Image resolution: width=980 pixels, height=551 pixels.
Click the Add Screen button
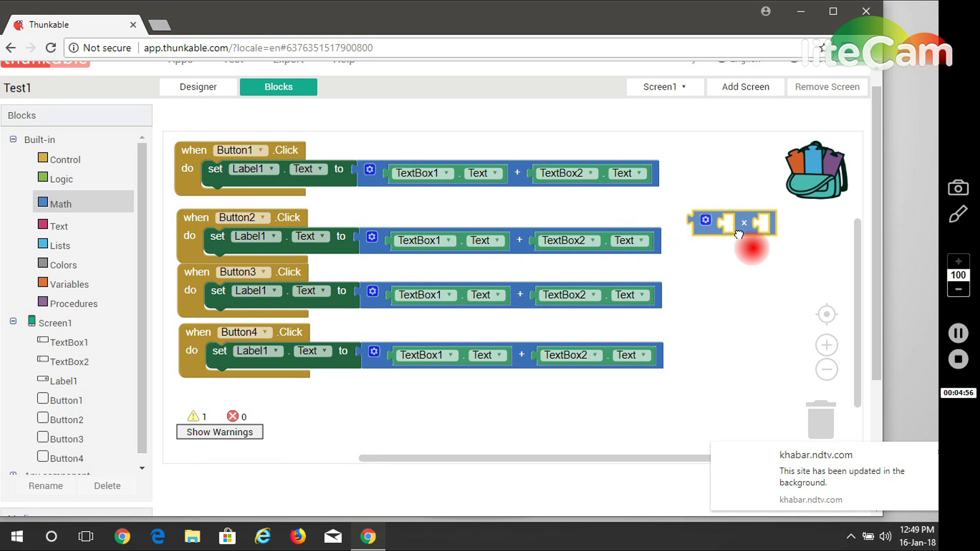pyautogui.click(x=745, y=87)
